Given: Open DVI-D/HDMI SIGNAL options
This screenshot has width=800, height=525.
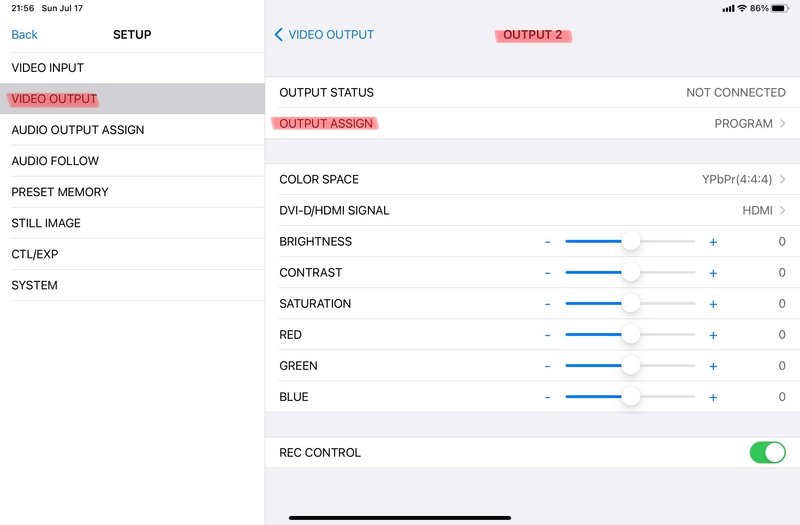Looking at the screenshot, I should pyautogui.click(x=532, y=210).
